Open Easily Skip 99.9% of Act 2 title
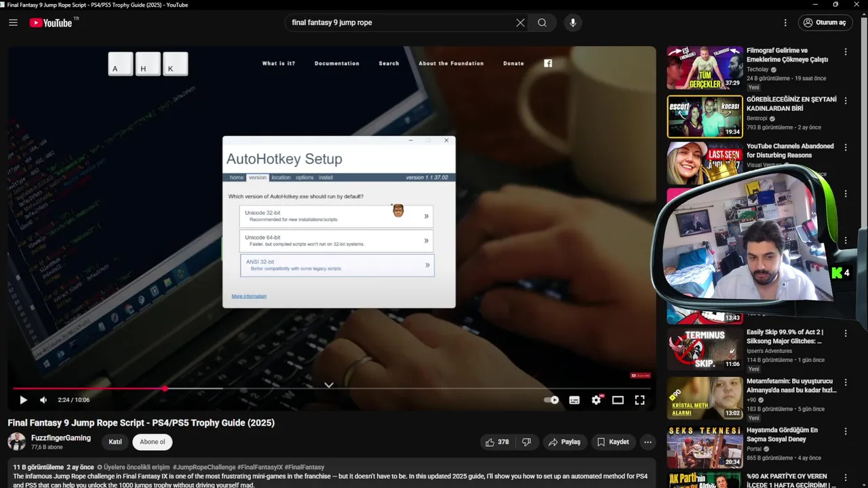This screenshot has width=868, height=488. 785,337
